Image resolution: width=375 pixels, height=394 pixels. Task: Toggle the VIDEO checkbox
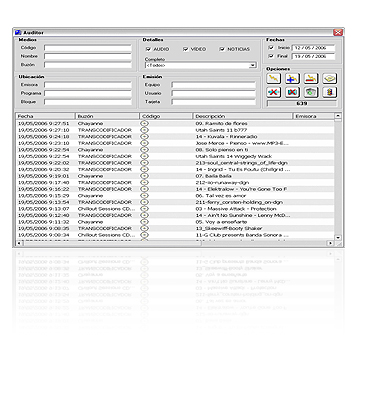click(x=186, y=49)
